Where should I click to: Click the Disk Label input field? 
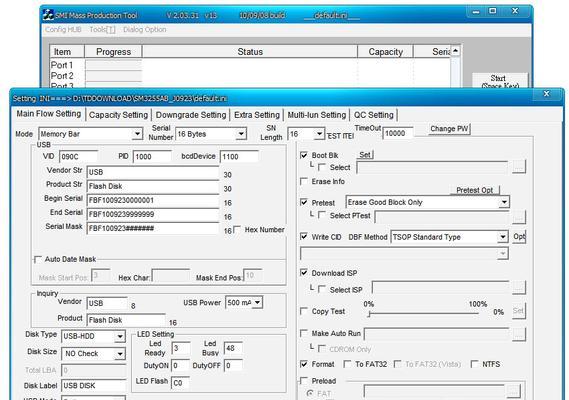[94, 385]
